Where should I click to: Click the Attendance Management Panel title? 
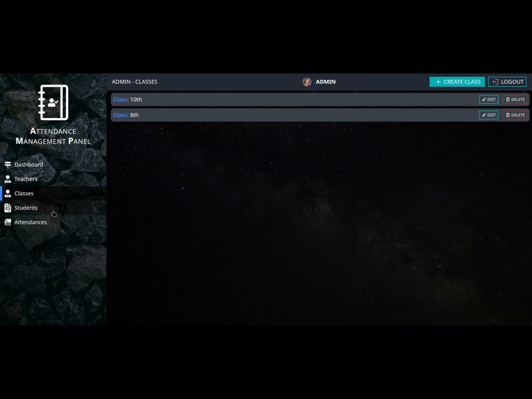pos(53,136)
